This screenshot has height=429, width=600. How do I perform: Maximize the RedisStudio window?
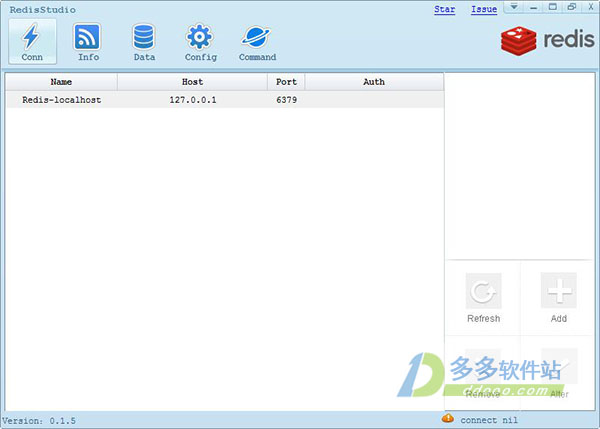coord(552,7)
